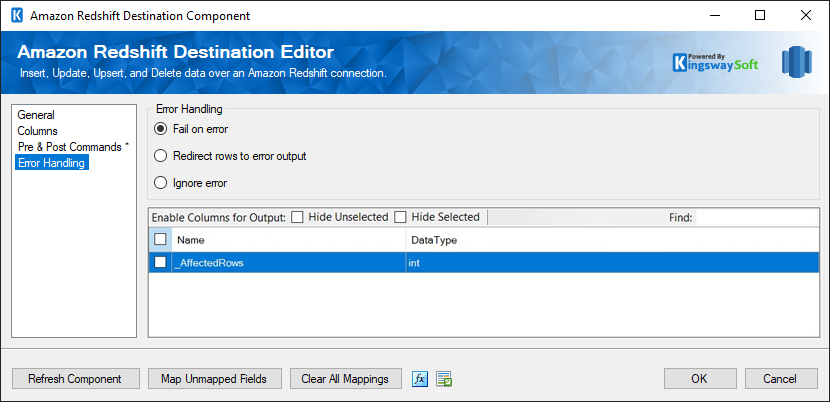Open the General page
The image size is (830, 402).
[36, 115]
